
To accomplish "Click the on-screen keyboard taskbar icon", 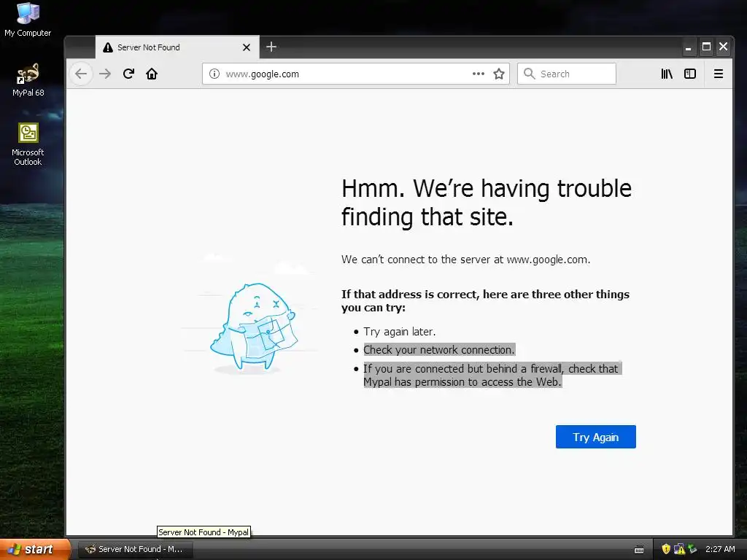I will (639, 550).
